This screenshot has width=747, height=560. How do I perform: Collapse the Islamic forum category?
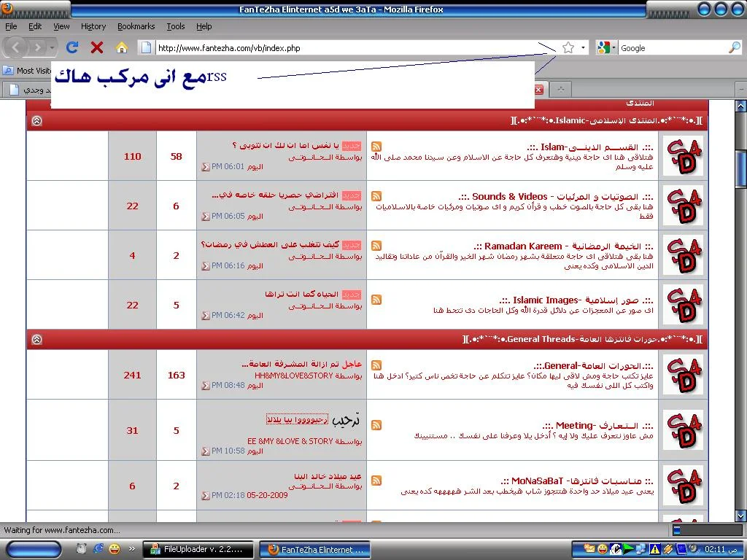(36, 120)
